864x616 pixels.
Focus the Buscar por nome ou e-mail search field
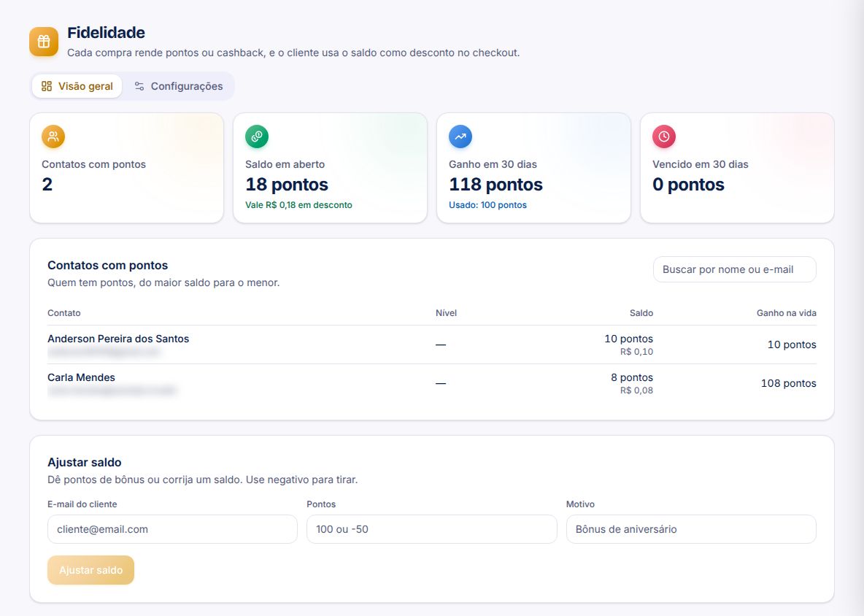[x=735, y=269]
